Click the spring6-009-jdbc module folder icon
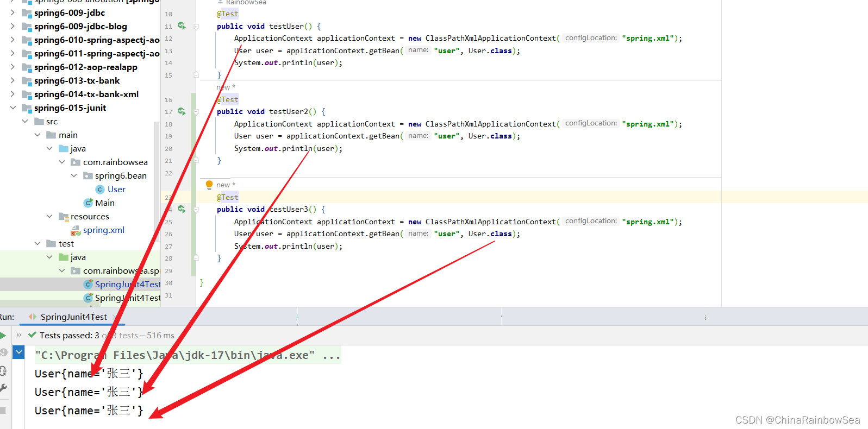 click(x=27, y=13)
